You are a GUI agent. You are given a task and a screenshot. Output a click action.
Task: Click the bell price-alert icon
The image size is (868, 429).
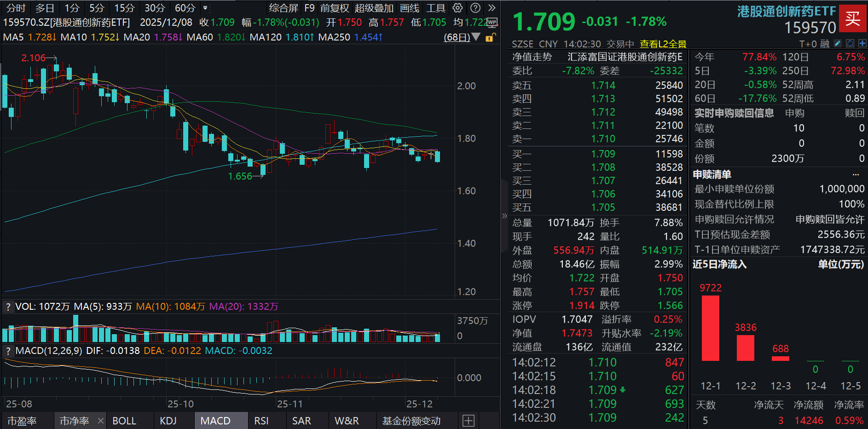(850, 43)
